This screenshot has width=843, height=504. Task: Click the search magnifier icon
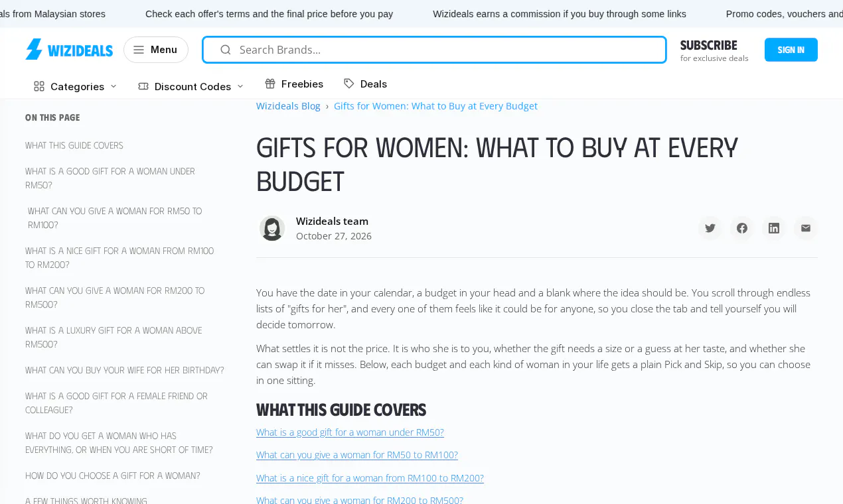pyautogui.click(x=226, y=50)
